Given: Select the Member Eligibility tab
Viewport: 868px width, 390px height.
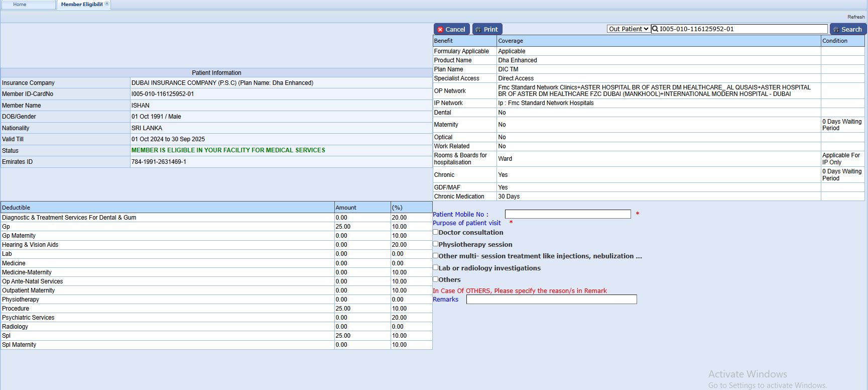Looking at the screenshot, I should click(x=81, y=5).
